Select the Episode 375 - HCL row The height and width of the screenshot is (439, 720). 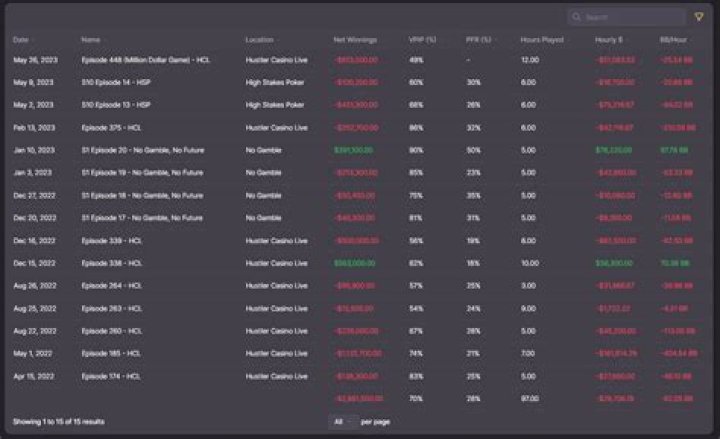[111, 127]
